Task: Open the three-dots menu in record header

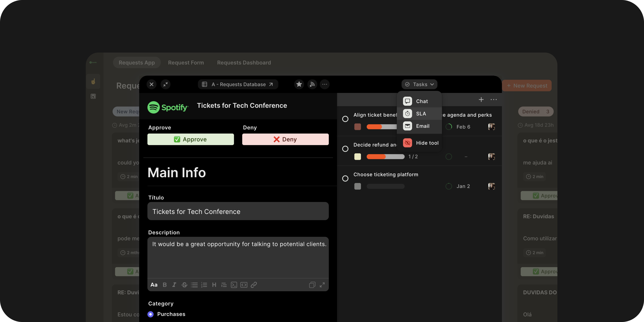Action: [x=324, y=84]
